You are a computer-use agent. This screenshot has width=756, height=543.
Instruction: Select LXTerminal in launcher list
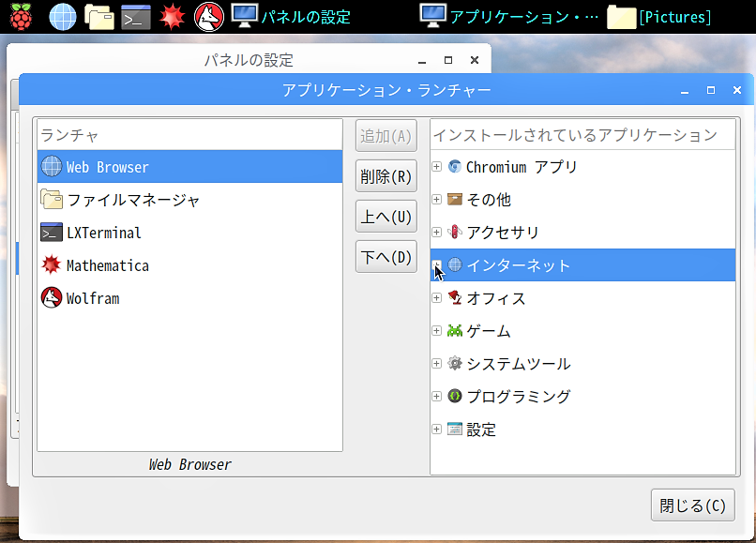pos(190,232)
